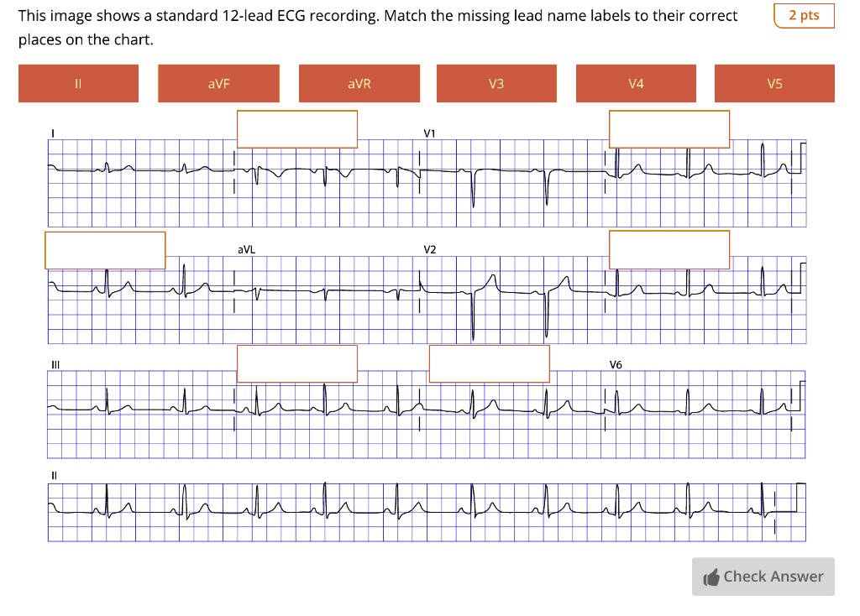Click the empty box beside V1 label

tap(669, 128)
